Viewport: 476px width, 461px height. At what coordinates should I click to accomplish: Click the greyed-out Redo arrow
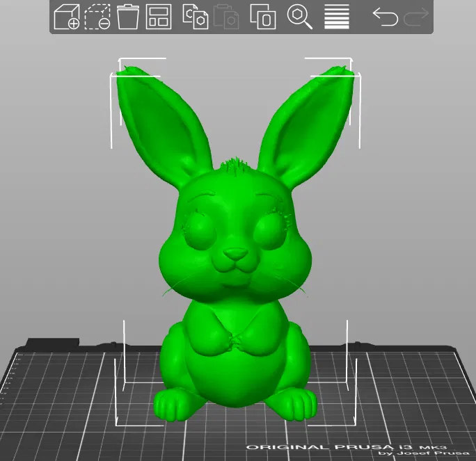click(416, 17)
